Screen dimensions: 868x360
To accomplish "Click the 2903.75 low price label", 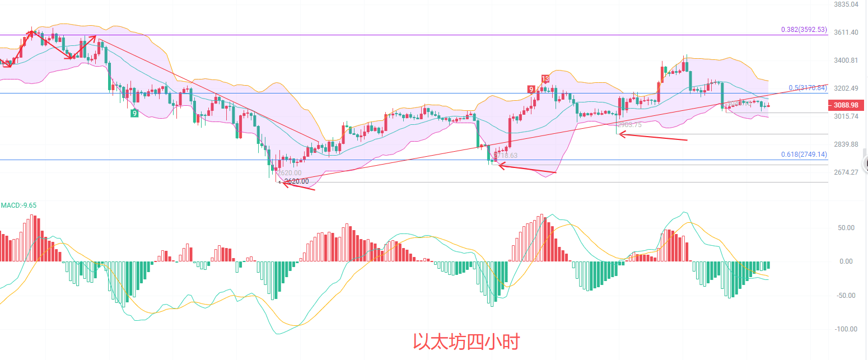I will tap(629, 125).
